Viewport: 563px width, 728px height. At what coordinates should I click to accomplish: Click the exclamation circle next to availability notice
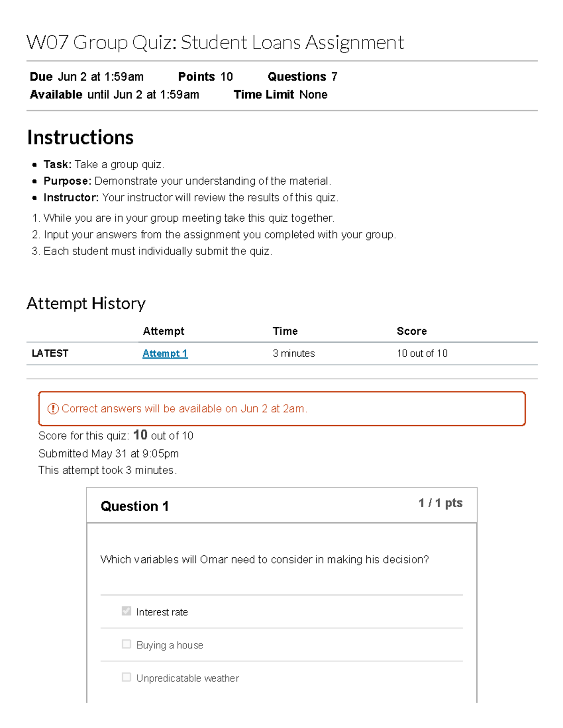pyautogui.click(x=53, y=408)
